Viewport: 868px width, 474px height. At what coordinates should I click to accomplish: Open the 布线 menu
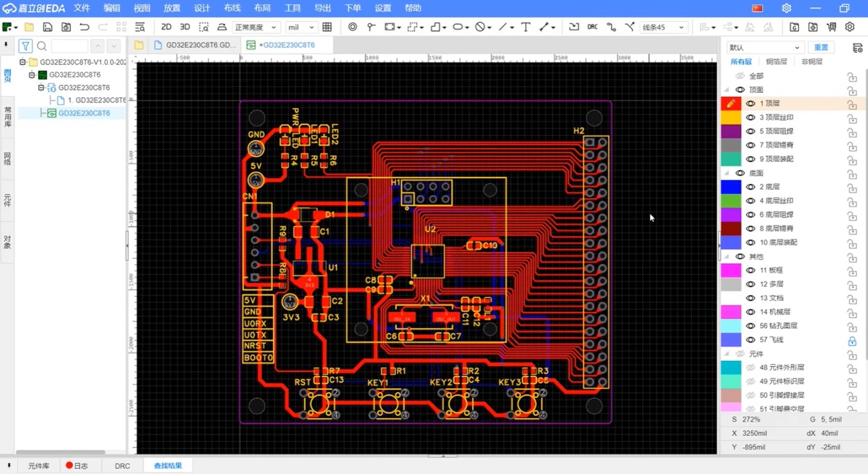232,8
